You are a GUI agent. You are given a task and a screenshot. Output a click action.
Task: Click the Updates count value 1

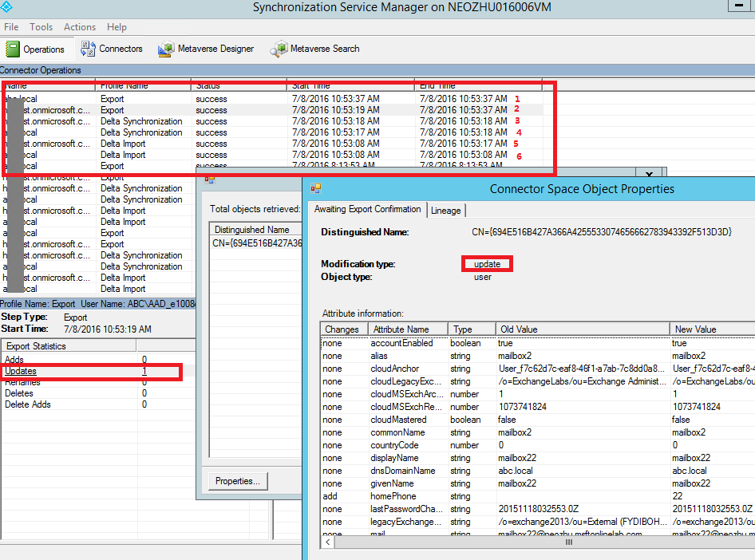(x=144, y=371)
